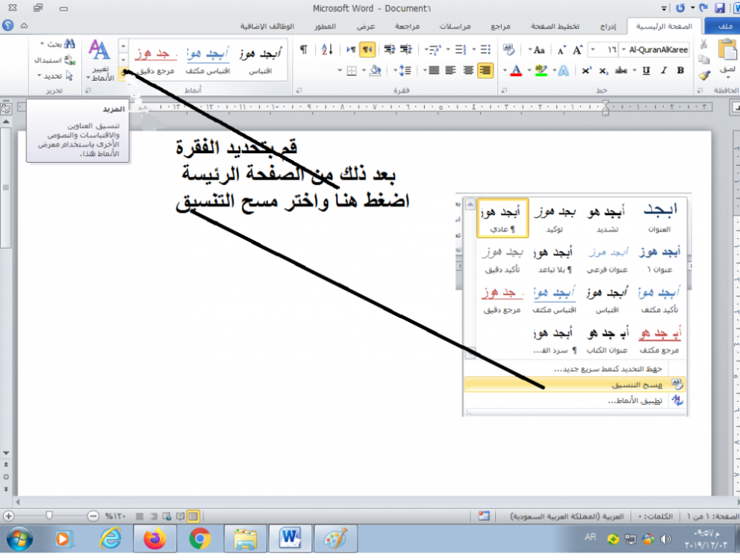Open the Text Effects glowing A
Viewport: 740px width, 560px height.
564,71
